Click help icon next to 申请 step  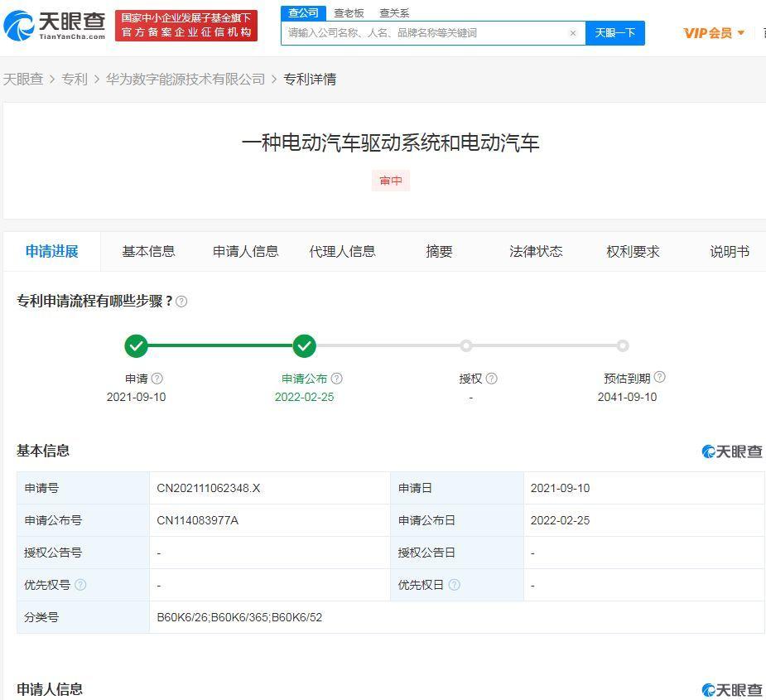coord(157,379)
